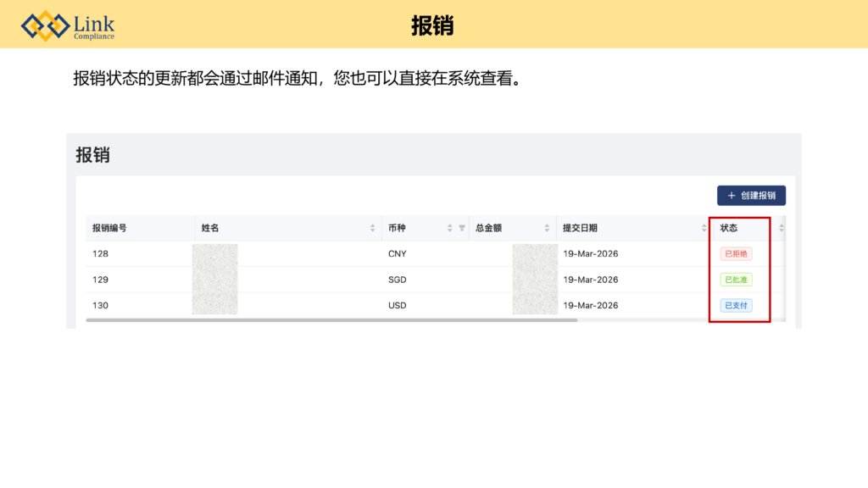Click the 已批准 status tag
Screen dimensions: 868x488
[x=736, y=280]
